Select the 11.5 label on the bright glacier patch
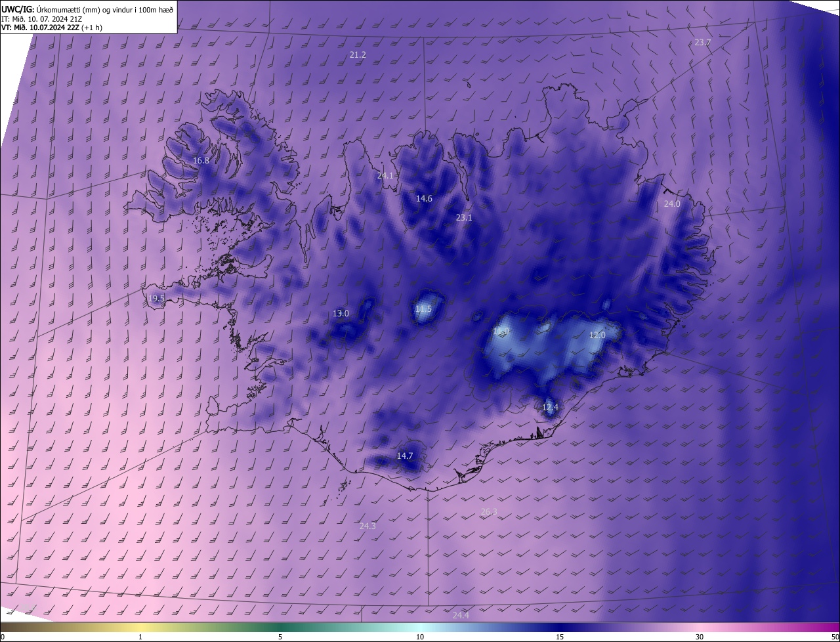 pyautogui.click(x=423, y=309)
